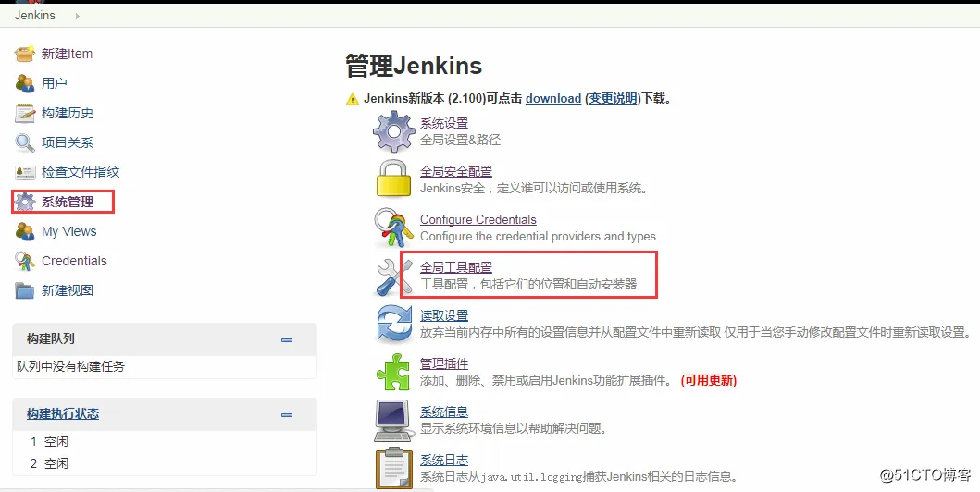The image size is (980, 492).
Task: Expand the breadcrumb arrow next to Jenkins
Action: click(x=78, y=17)
